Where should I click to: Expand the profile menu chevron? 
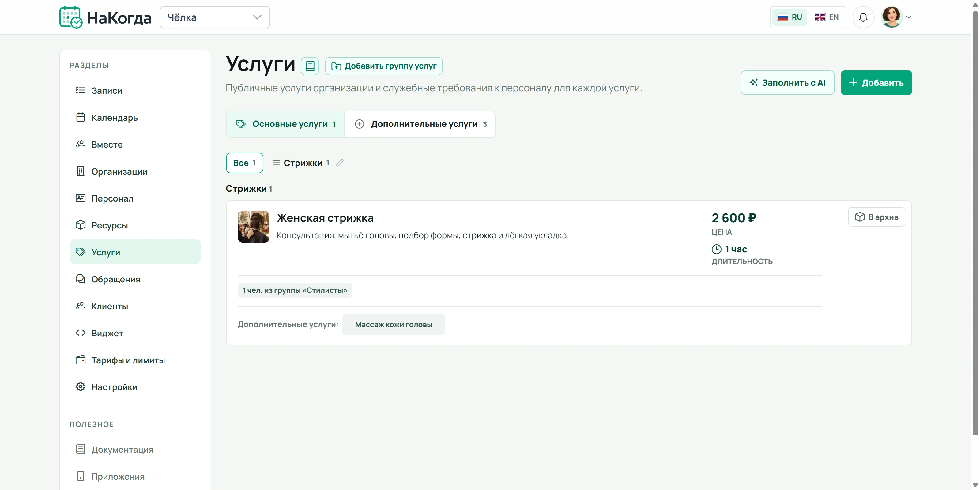pos(908,17)
